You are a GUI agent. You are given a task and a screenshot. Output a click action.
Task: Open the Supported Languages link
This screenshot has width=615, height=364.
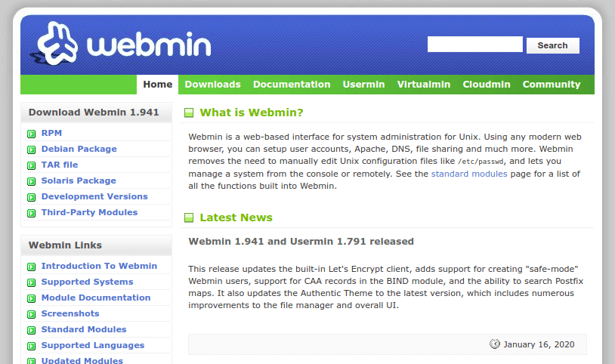(93, 345)
